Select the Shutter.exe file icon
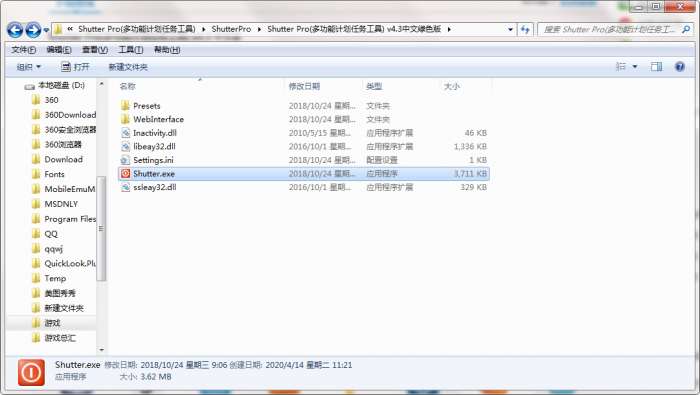 (x=125, y=174)
